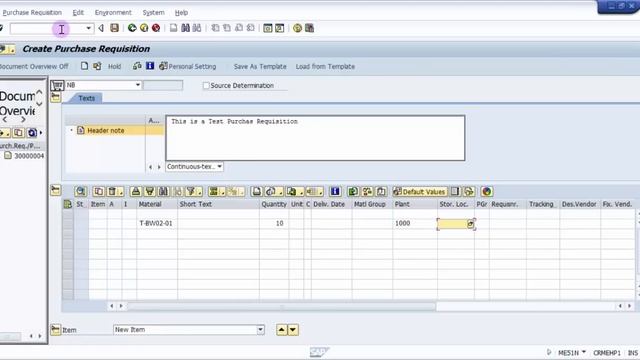
Task: Open the New Item selection dropdown
Action: (260, 330)
